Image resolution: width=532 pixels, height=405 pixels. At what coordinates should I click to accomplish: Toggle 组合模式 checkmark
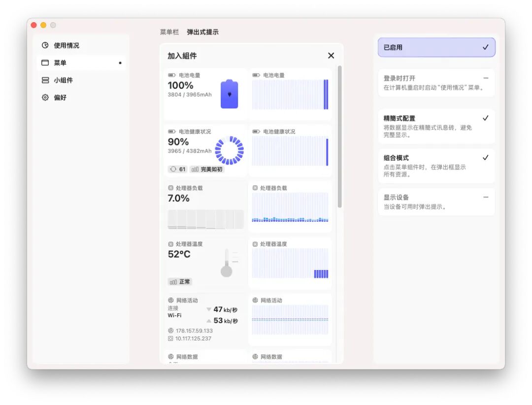pos(486,157)
